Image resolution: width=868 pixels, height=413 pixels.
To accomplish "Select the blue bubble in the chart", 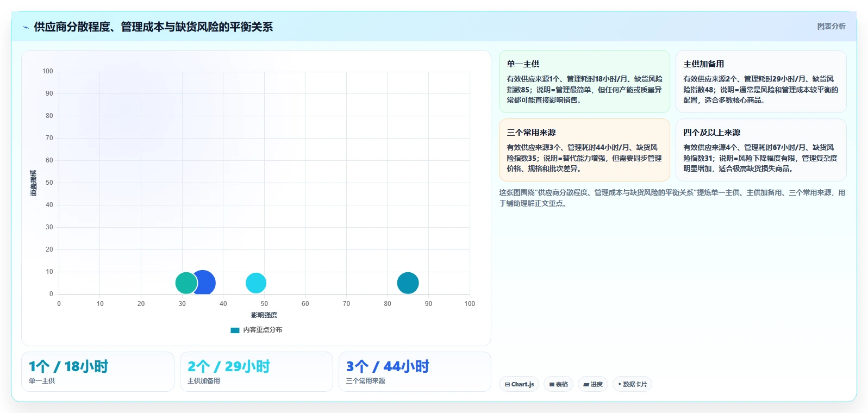I will 207,283.
